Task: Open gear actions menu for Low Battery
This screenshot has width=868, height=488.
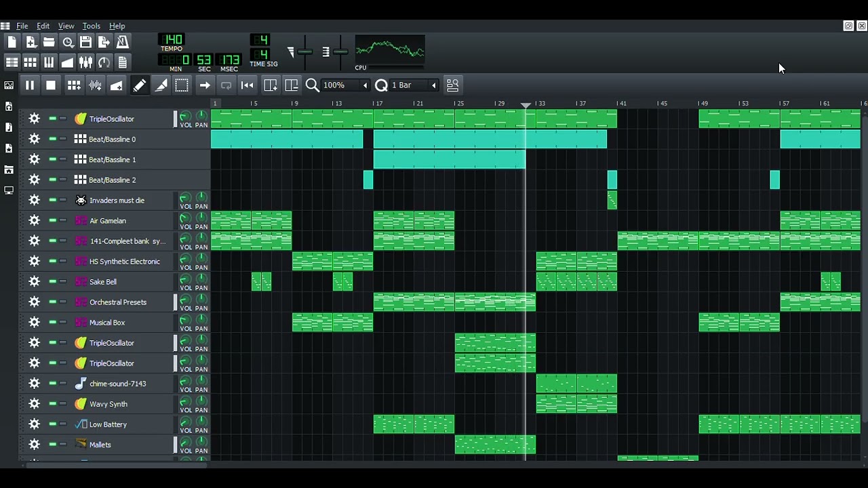Action: 35,424
